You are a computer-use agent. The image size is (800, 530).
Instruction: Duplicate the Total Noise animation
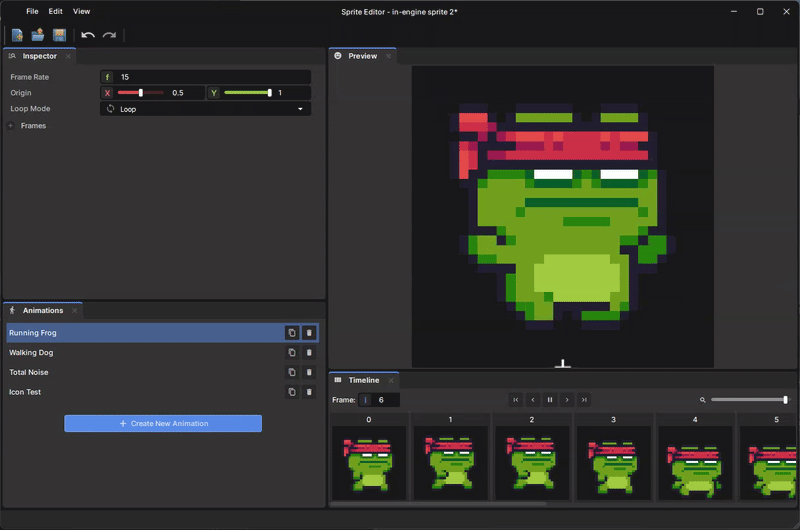point(292,372)
